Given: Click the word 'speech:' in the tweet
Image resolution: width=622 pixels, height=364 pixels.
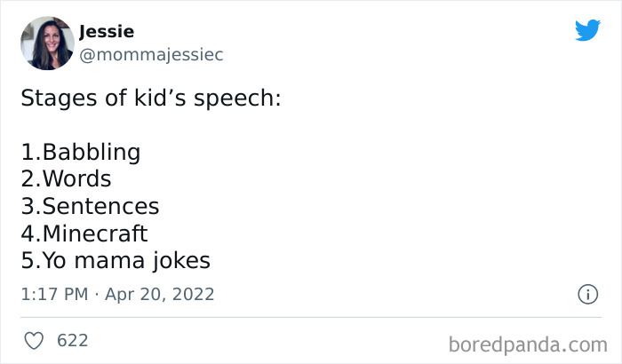Looking at the screenshot, I should pyautogui.click(x=239, y=98).
